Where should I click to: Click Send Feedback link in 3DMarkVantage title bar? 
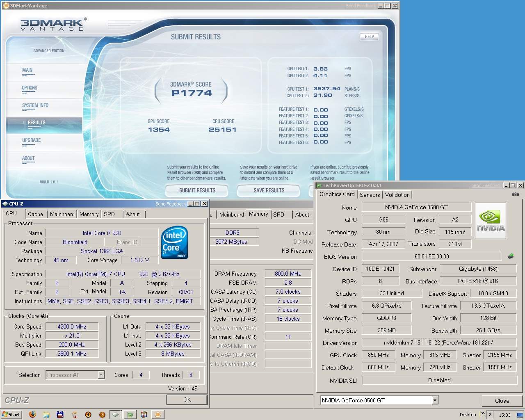click(360, 6)
